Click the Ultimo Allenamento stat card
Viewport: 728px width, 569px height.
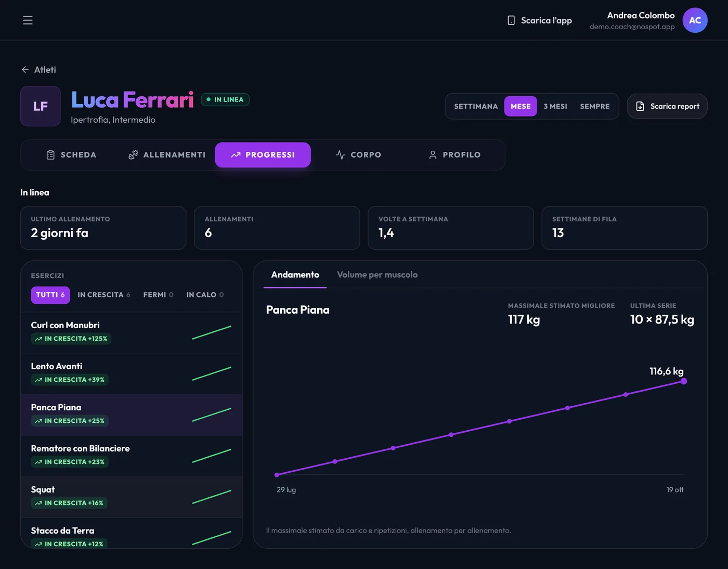coord(103,228)
